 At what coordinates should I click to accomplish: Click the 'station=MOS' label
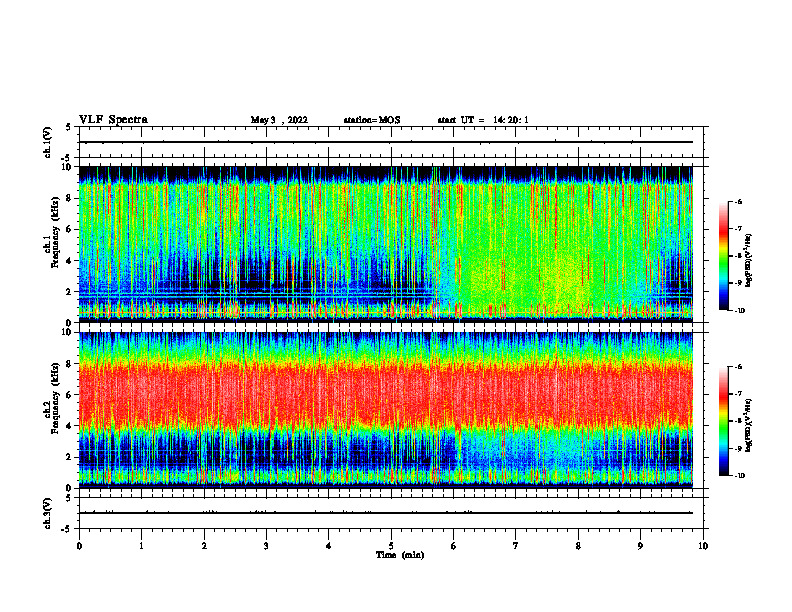(x=372, y=120)
